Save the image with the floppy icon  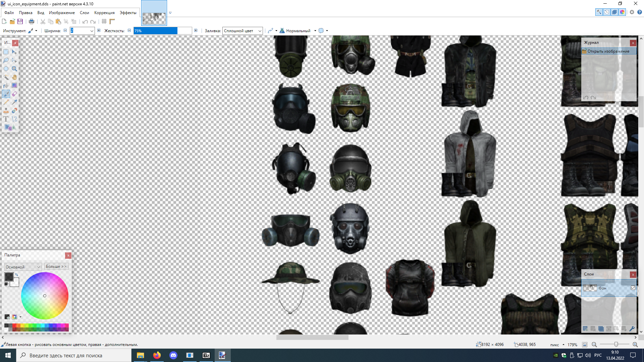click(x=20, y=21)
